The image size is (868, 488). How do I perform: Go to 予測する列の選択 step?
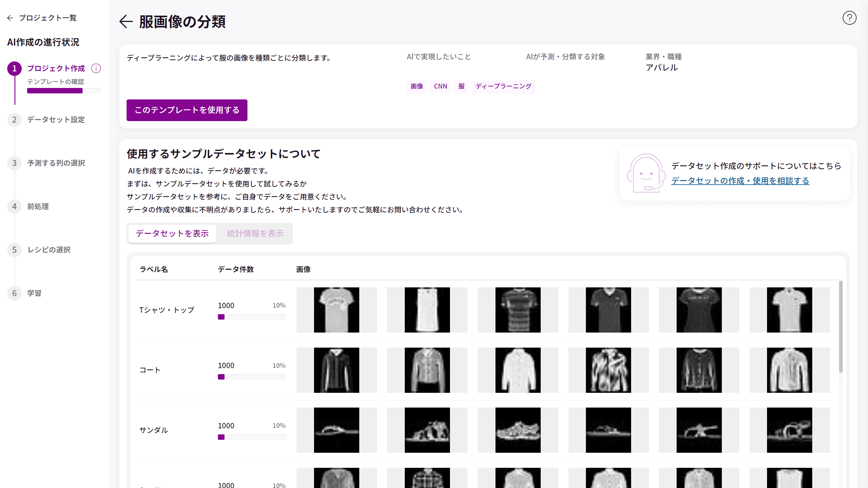click(x=56, y=163)
